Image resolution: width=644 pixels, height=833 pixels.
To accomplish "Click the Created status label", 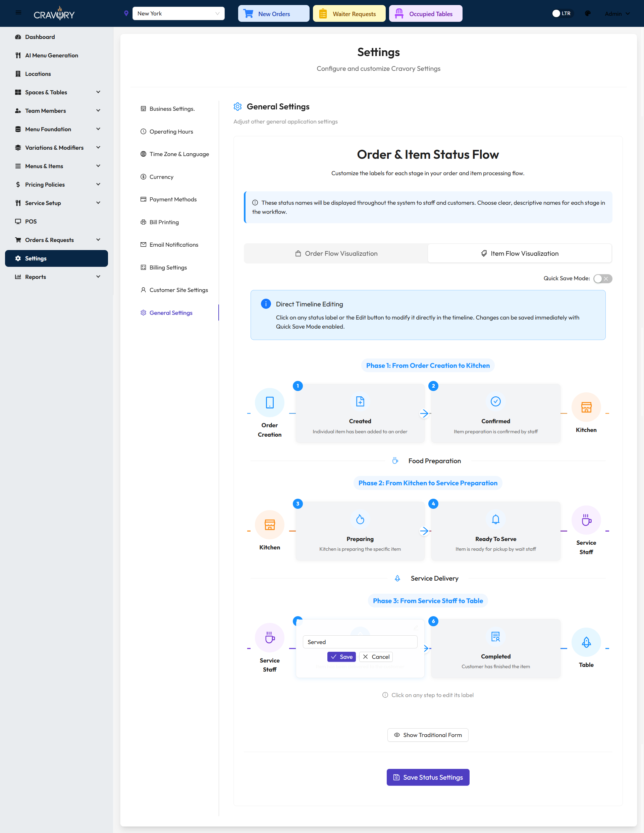I will [x=360, y=421].
